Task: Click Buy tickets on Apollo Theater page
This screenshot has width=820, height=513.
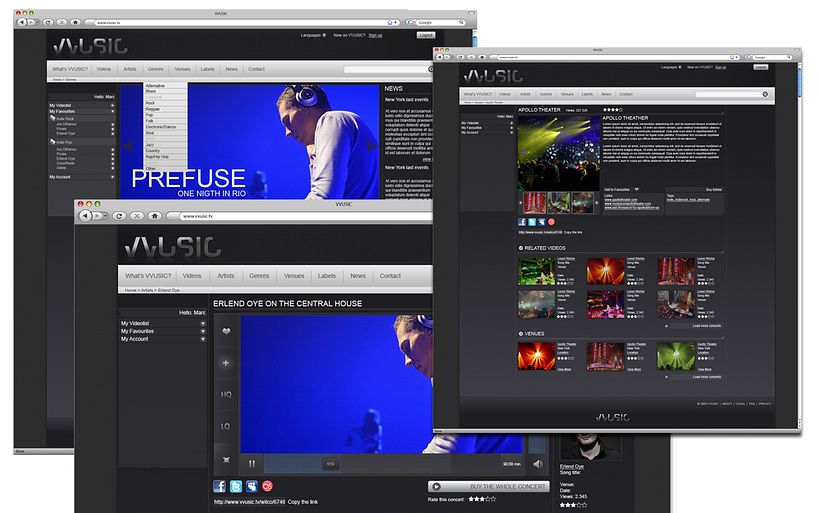Action: pyautogui.click(x=713, y=189)
